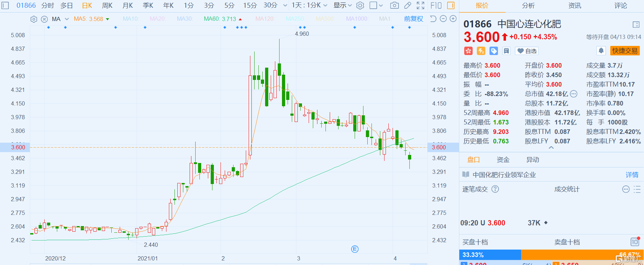644x265 pixels.
Task: Toggle the right side panel visibility
Action: [x=451, y=5]
